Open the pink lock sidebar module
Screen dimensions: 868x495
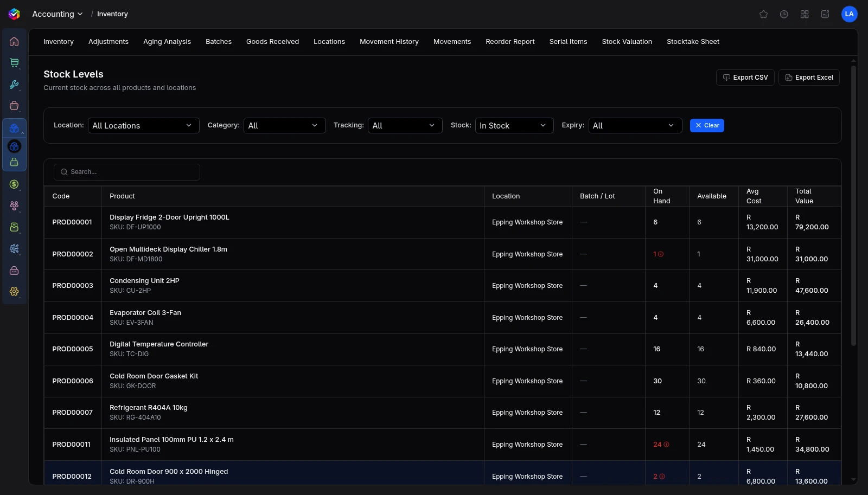click(x=14, y=271)
